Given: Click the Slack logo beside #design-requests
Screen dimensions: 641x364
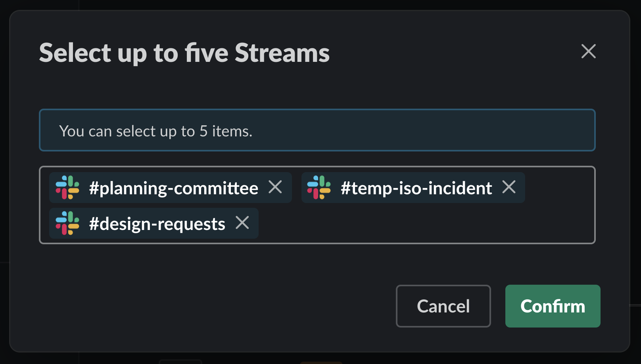Looking at the screenshot, I should (67, 223).
